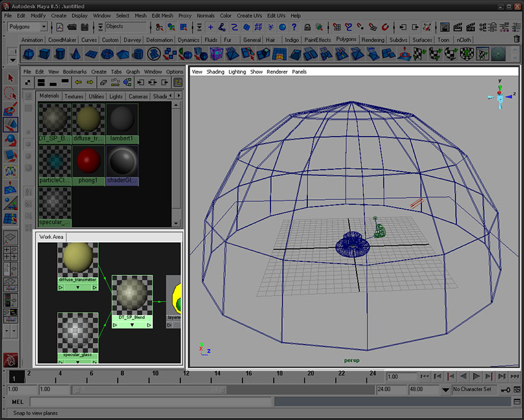Switch to the Textures tab in Hypershade
The width and height of the screenshot is (524, 420).
point(74,96)
